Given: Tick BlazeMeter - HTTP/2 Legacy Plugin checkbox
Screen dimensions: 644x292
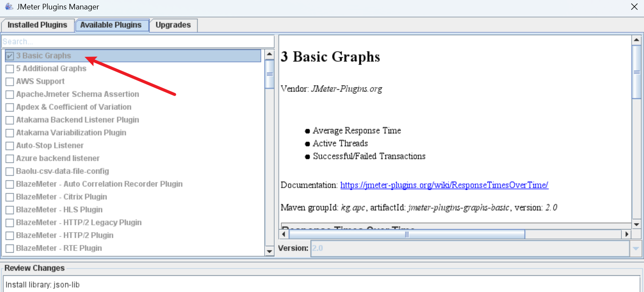Looking at the screenshot, I should point(10,223).
